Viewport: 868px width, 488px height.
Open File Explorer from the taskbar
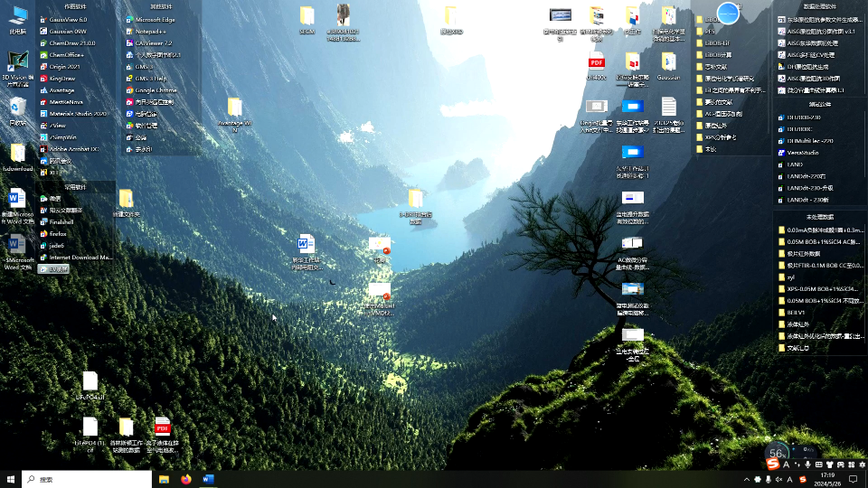tap(164, 479)
